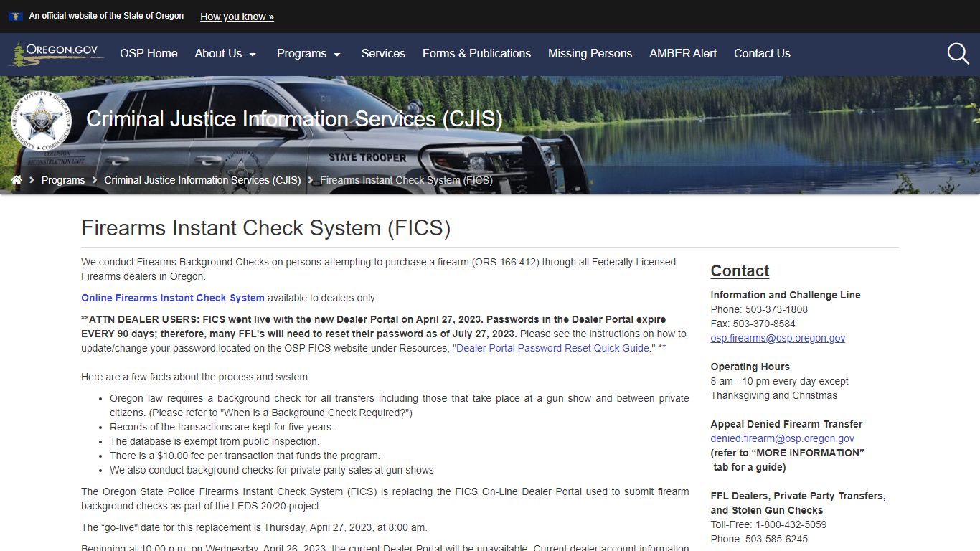Open the Dealer Portal Password Reset Quick Guide

coord(552,348)
